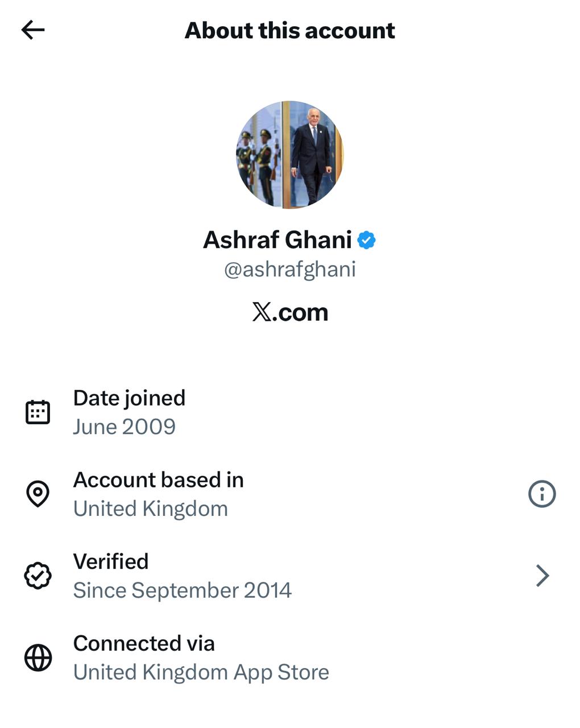Tap the @ashrafghani handle

290,269
